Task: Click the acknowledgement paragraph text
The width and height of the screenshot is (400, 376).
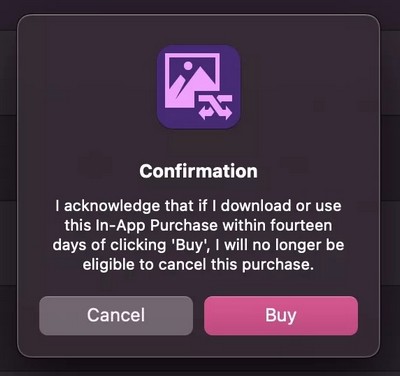Action: point(199,235)
